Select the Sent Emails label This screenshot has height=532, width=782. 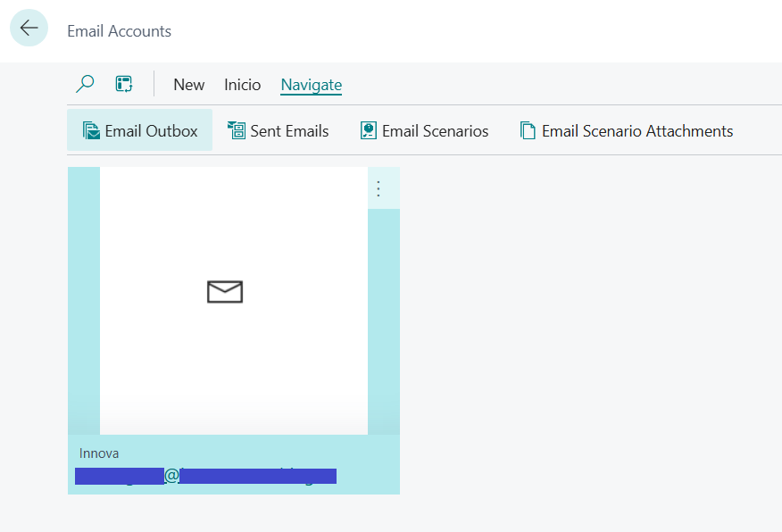point(289,131)
